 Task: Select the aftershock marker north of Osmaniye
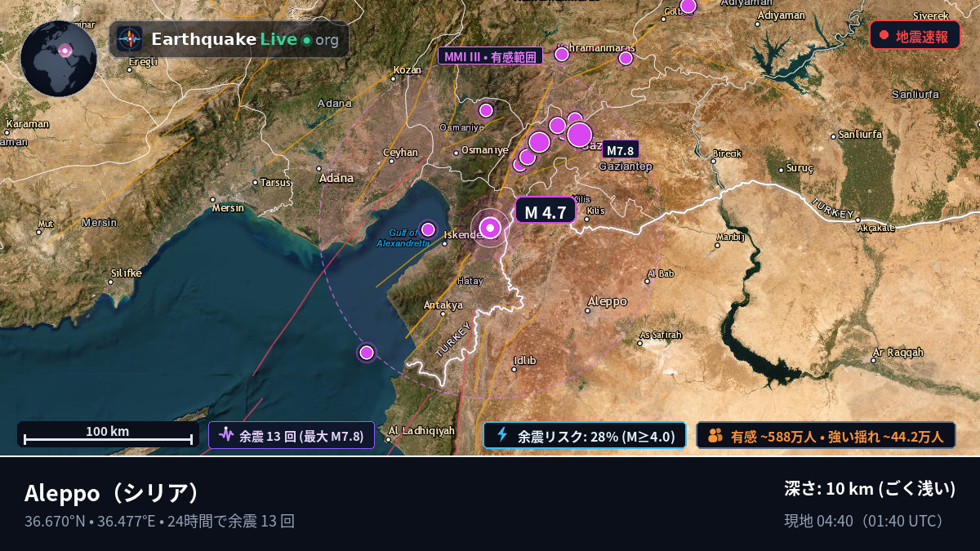(486, 110)
